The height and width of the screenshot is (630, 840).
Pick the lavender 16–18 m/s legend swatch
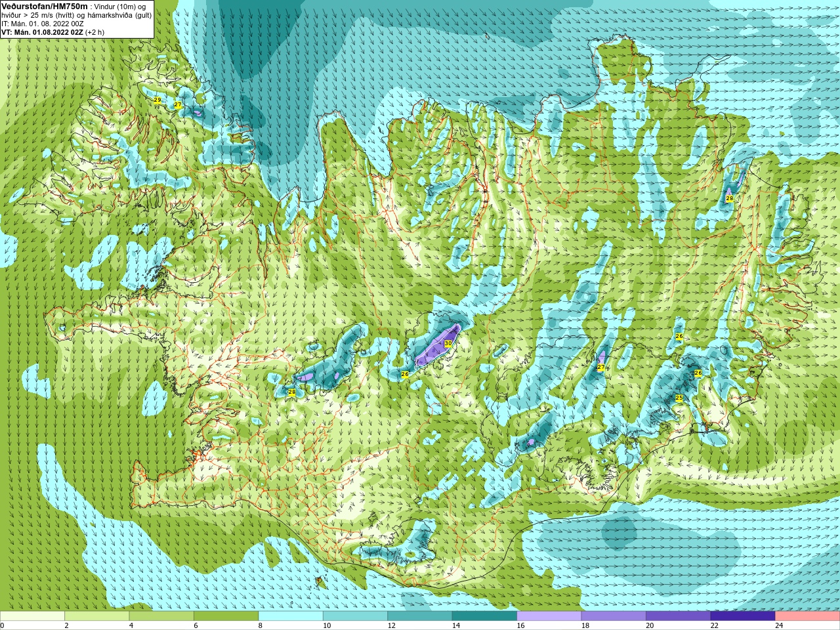pyautogui.click(x=549, y=616)
